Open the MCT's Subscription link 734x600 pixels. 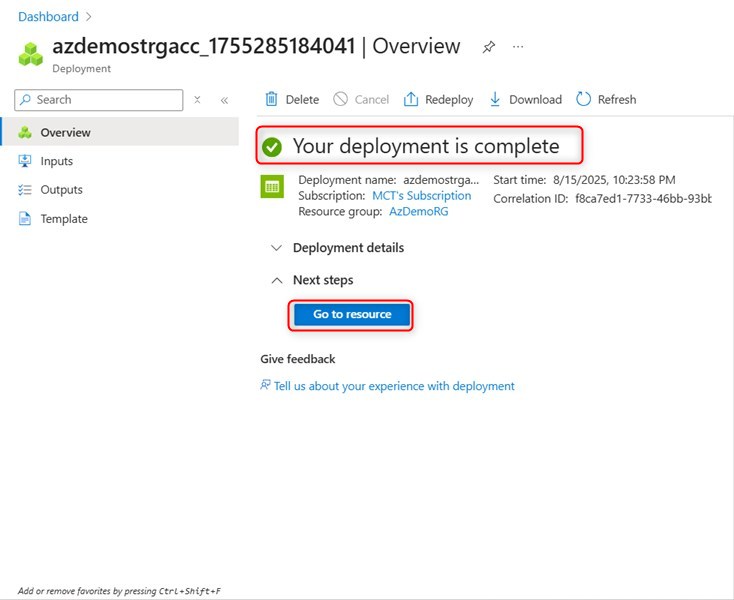[x=421, y=196]
